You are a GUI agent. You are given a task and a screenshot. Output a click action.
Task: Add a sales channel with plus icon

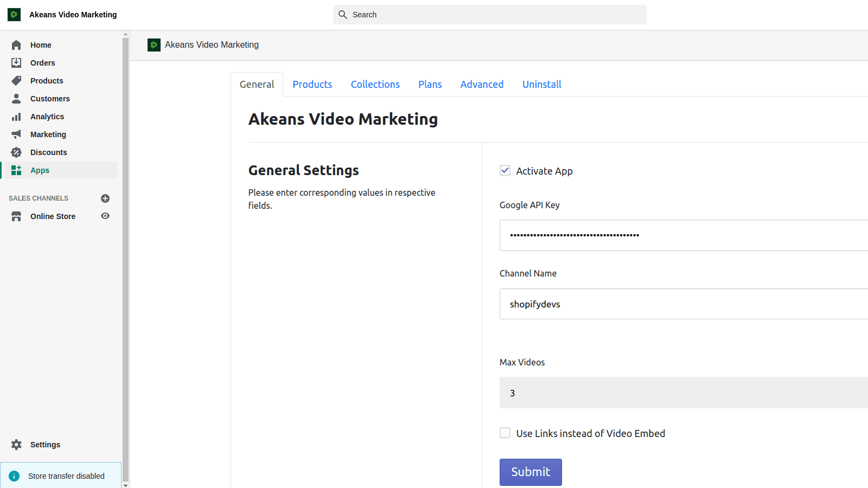(105, 198)
